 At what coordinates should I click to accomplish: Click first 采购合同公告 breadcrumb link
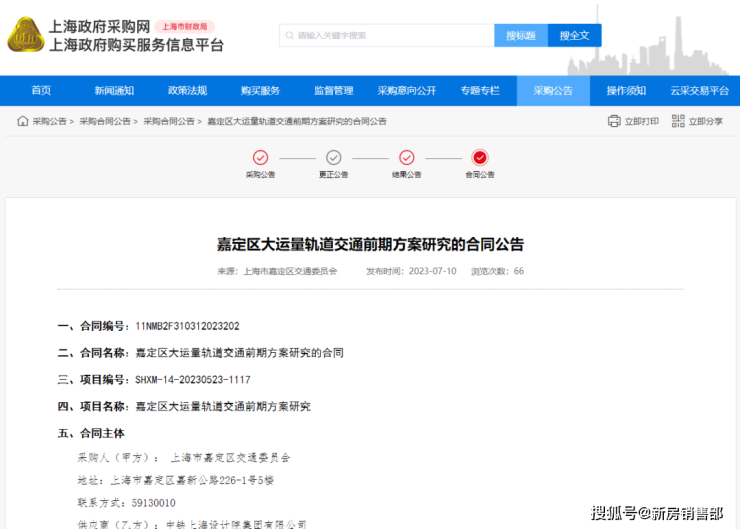tap(105, 121)
